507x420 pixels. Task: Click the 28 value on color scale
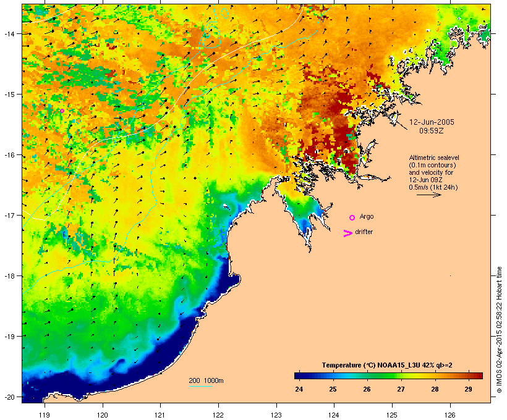point(435,389)
